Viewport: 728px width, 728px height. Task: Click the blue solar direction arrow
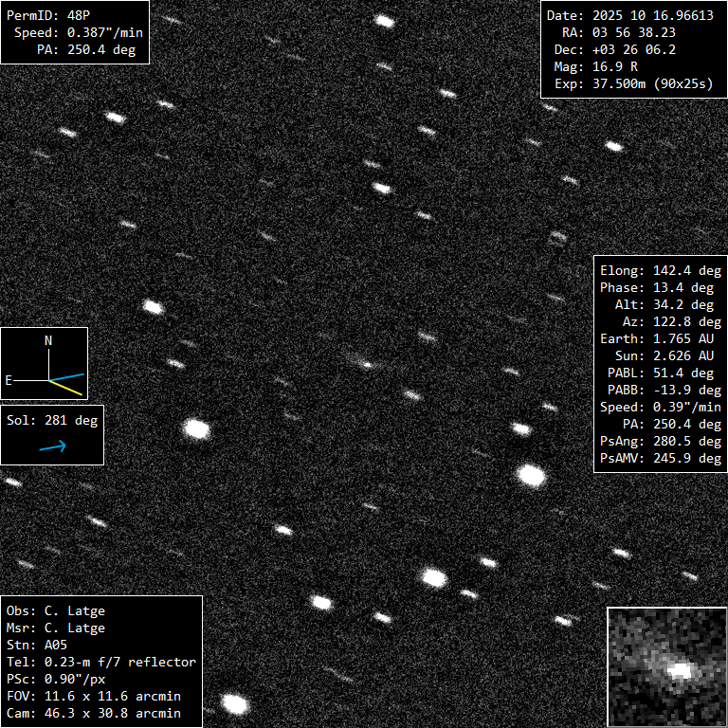pyautogui.click(x=52, y=446)
